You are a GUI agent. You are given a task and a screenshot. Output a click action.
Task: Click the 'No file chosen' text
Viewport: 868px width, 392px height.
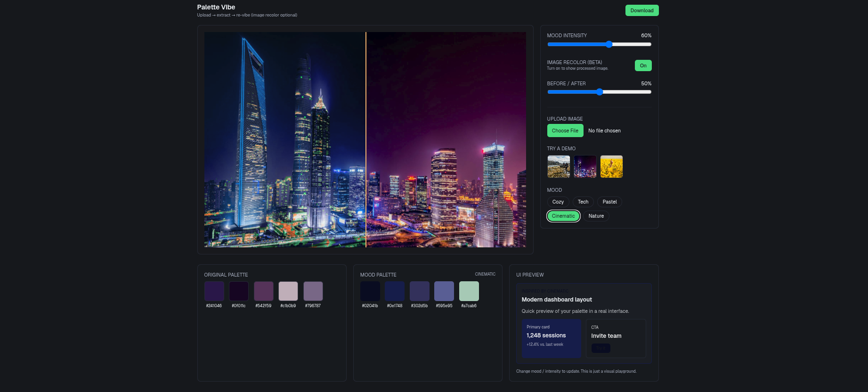click(x=604, y=131)
